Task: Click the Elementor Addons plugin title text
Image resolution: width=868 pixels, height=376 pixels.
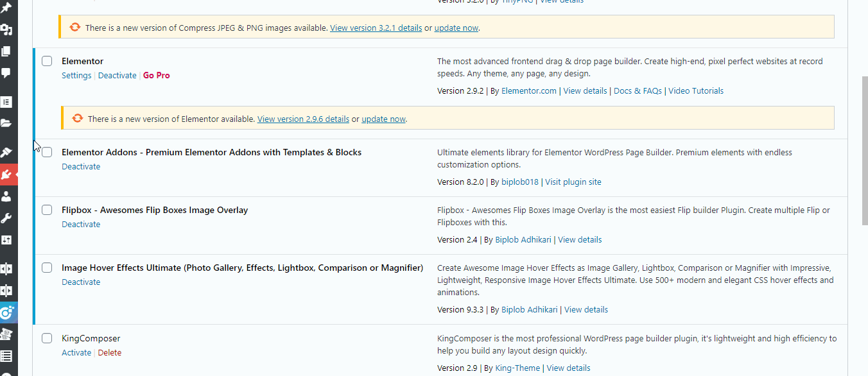Action: pyautogui.click(x=211, y=152)
